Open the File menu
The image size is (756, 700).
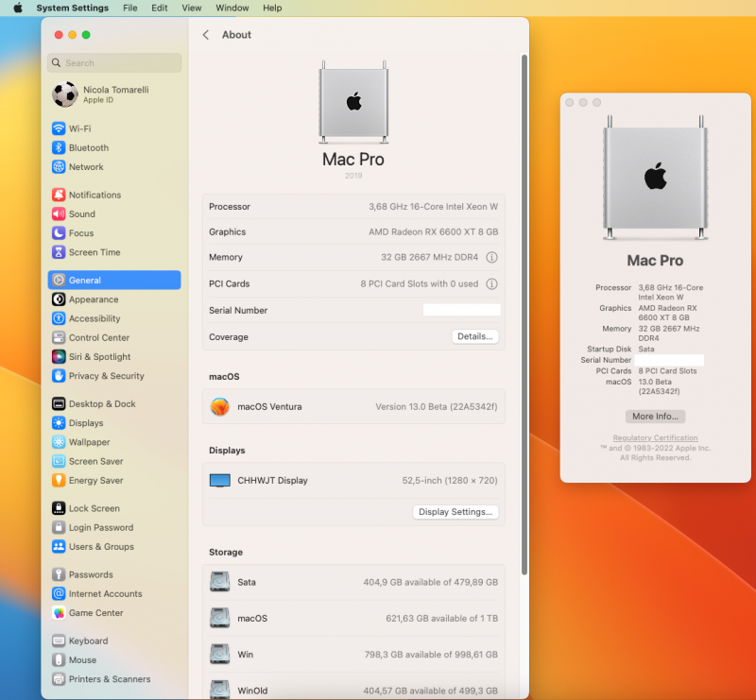pyautogui.click(x=130, y=8)
